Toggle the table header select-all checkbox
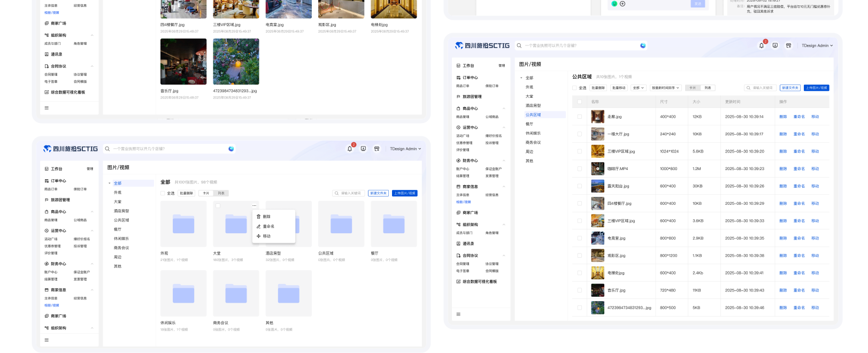This screenshot has height=353, width=868. 579,102
